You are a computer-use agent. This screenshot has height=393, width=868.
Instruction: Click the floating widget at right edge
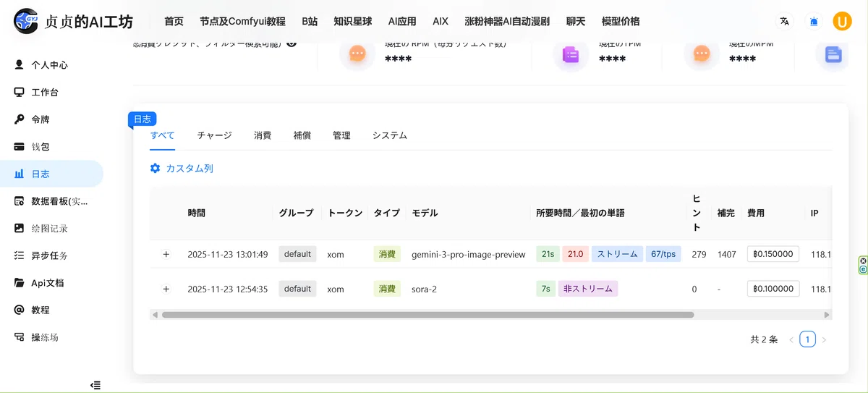[863, 265]
